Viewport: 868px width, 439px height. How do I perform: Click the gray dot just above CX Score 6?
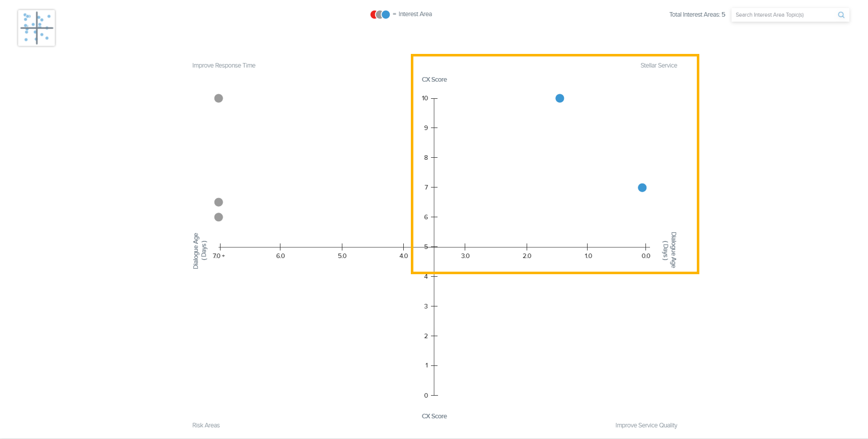point(219,202)
